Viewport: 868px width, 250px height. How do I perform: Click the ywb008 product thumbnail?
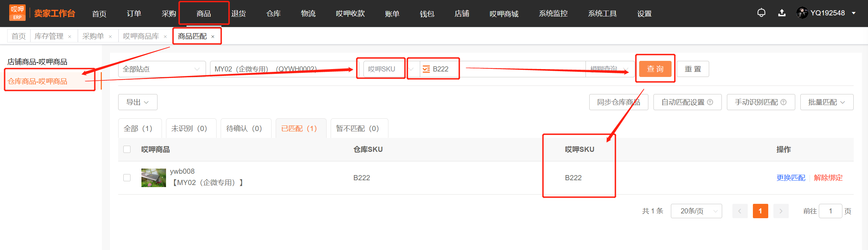(x=154, y=177)
